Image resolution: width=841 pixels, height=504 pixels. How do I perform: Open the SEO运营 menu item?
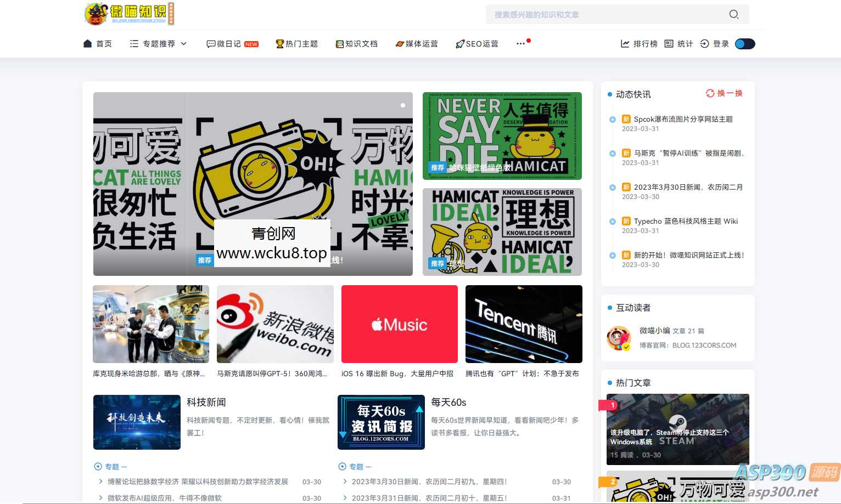(x=477, y=44)
